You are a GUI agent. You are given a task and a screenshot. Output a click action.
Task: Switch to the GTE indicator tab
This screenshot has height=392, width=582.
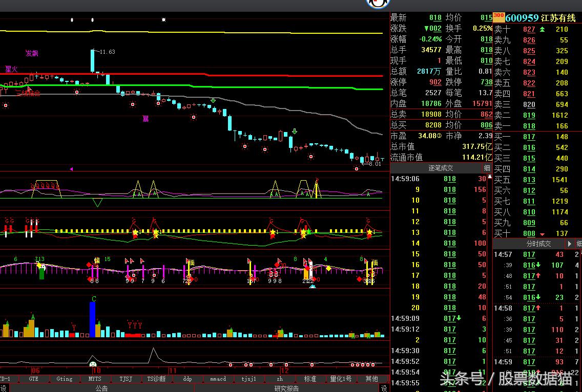tap(33, 379)
